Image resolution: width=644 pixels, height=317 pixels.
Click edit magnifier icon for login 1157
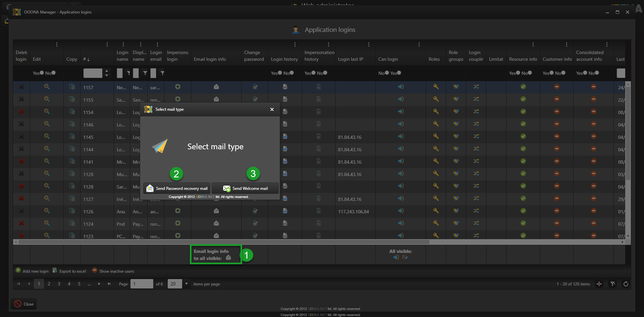coord(47,87)
